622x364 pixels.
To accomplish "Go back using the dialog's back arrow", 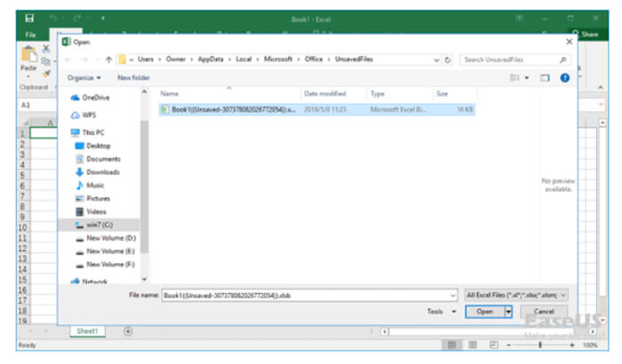I will 68,59.
